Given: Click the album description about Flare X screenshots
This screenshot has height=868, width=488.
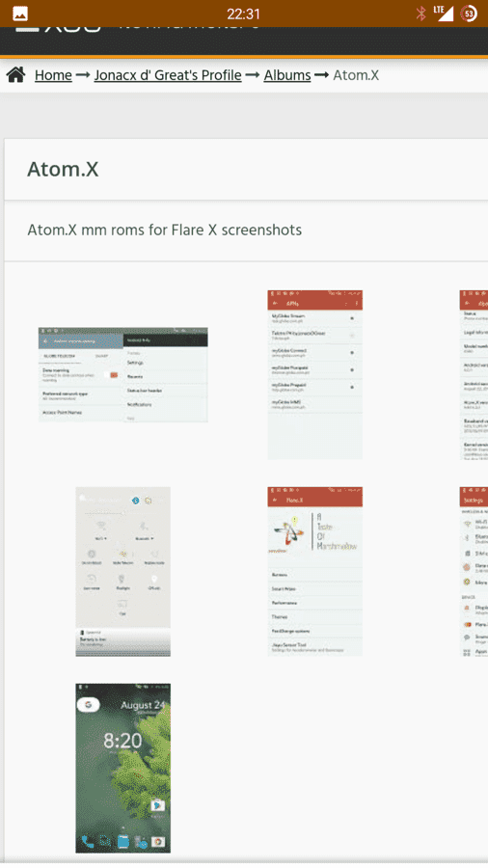Looking at the screenshot, I should click(x=164, y=230).
